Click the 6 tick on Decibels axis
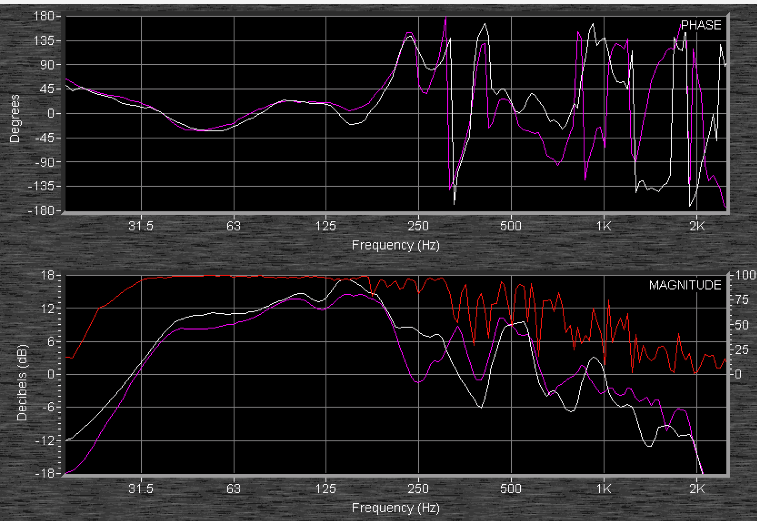The width and height of the screenshot is (757, 521). click(53, 341)
